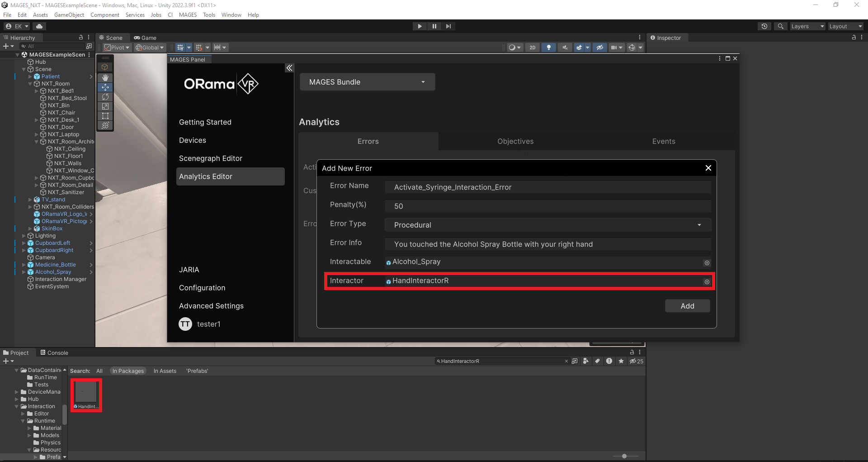Click the Add button
Screen dimensions: 868x462
click(687, 306)
